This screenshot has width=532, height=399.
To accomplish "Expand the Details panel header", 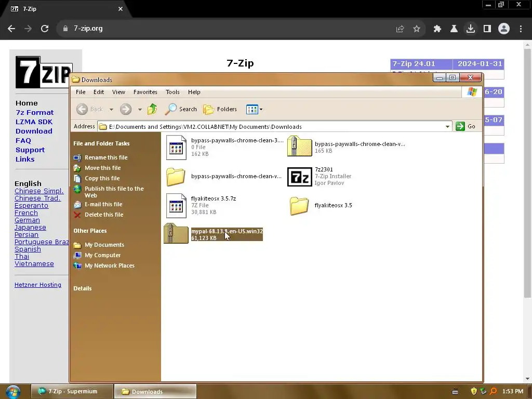I will pos(83,288).
